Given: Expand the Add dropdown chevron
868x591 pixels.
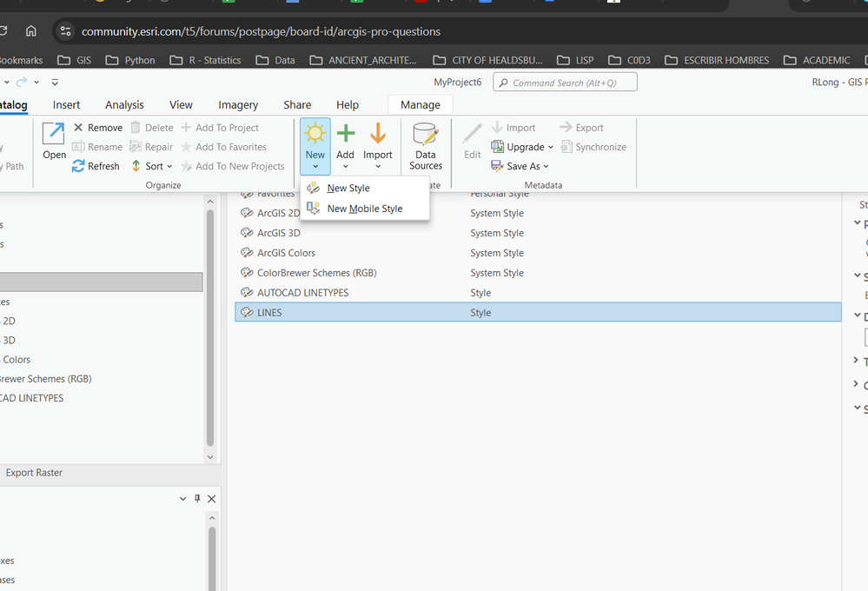Looking at the screenshot, I should 346,166.
